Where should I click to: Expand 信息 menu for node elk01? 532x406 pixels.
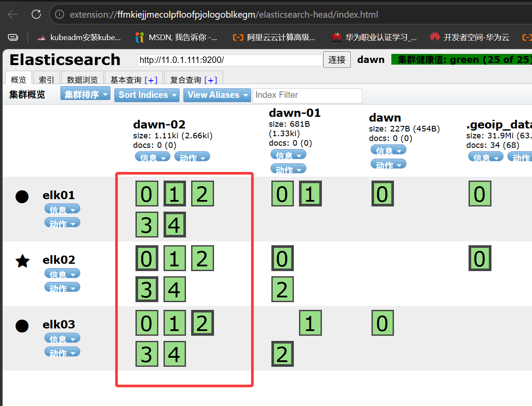[62, 209]
